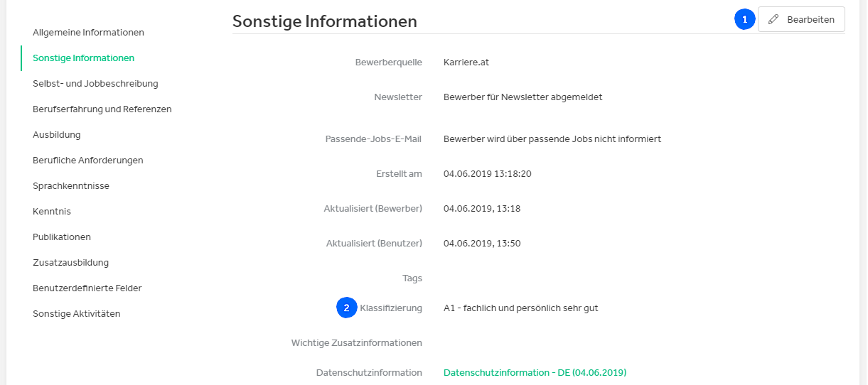
Task: Select Sonstige Aktivitäten in sidebar
Action: (77, 313)
